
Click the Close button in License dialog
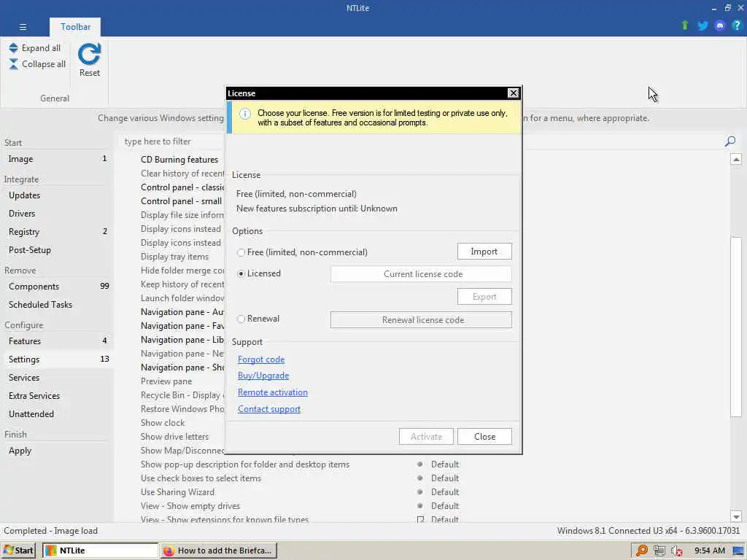(484, 437)
